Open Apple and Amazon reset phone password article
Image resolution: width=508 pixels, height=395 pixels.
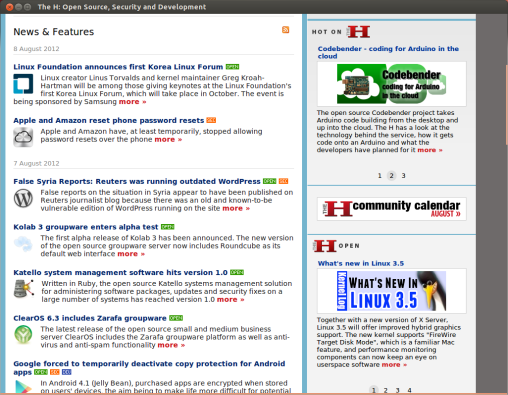pos(109,120)
